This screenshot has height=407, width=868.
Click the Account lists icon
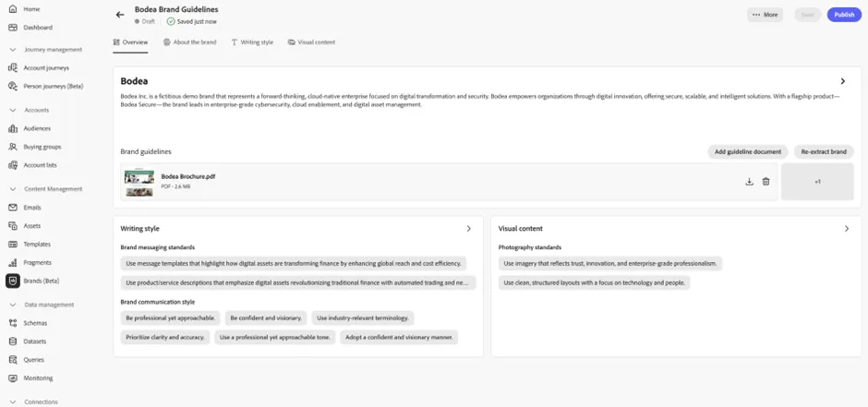[x=13, y=165]
